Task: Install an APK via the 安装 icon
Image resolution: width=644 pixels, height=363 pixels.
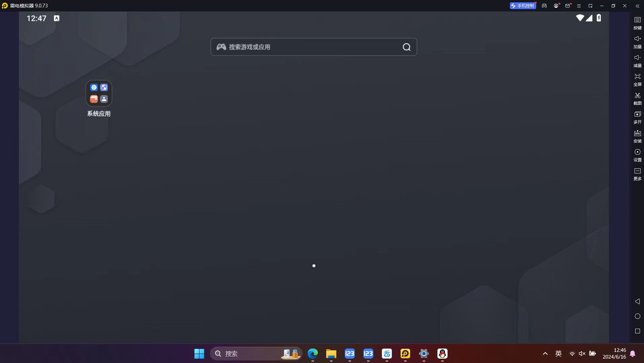Action: click(x=637, y=136)
